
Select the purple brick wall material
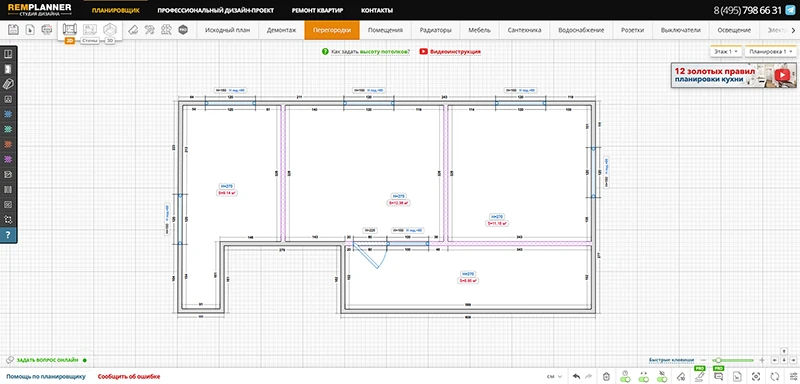click(8, 160)
